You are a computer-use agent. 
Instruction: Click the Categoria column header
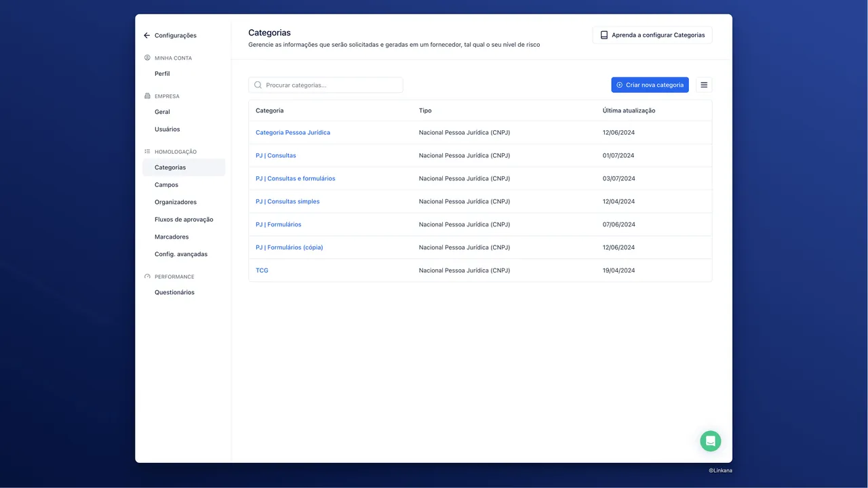pos(270,110)
